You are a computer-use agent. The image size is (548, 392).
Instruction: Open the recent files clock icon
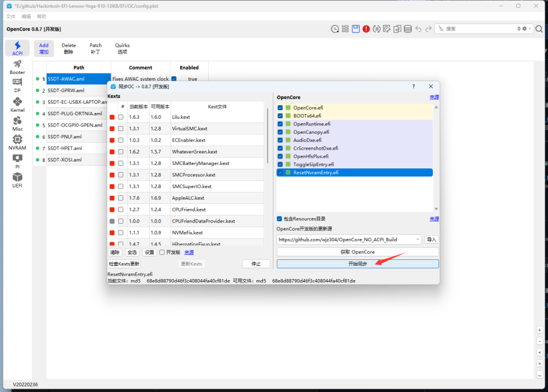click(335, 29)
